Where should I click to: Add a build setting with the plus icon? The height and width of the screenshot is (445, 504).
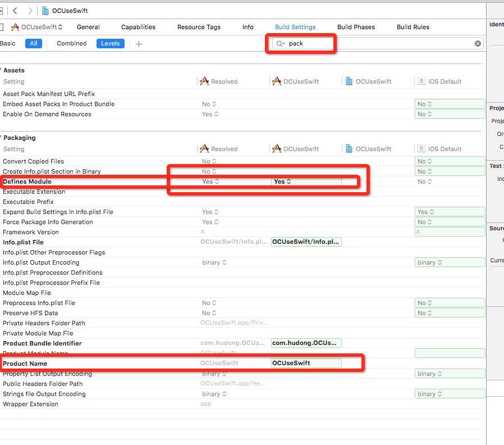[139, 44]
